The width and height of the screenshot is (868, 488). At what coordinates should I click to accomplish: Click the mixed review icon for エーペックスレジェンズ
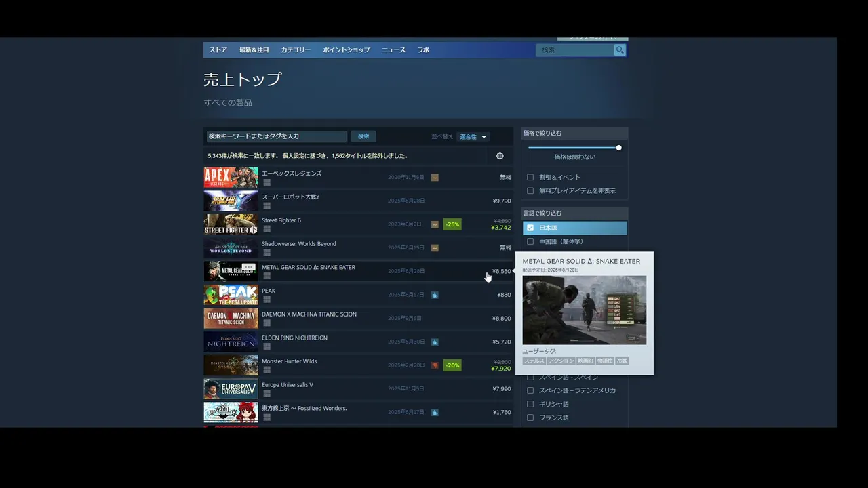click(435, 178)
